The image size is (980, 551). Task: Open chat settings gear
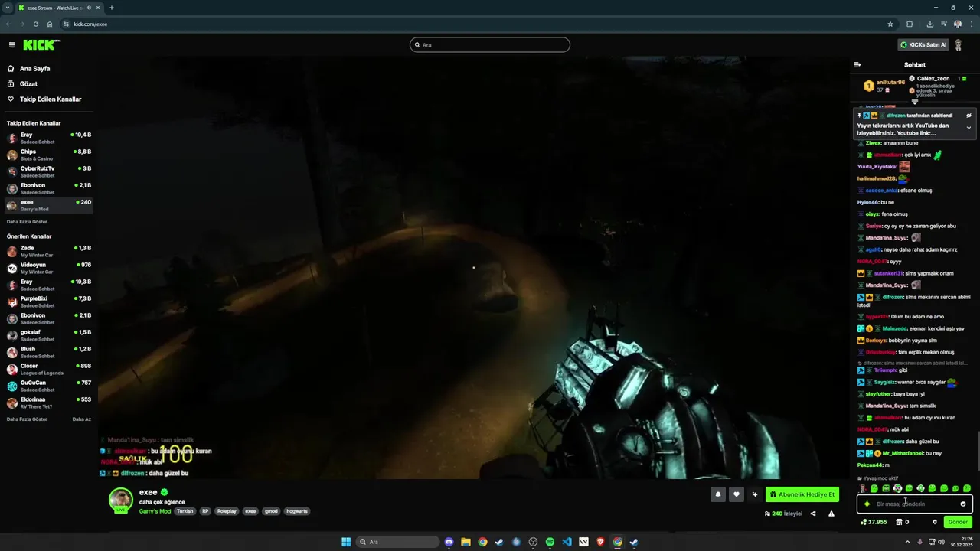[934, 522]
